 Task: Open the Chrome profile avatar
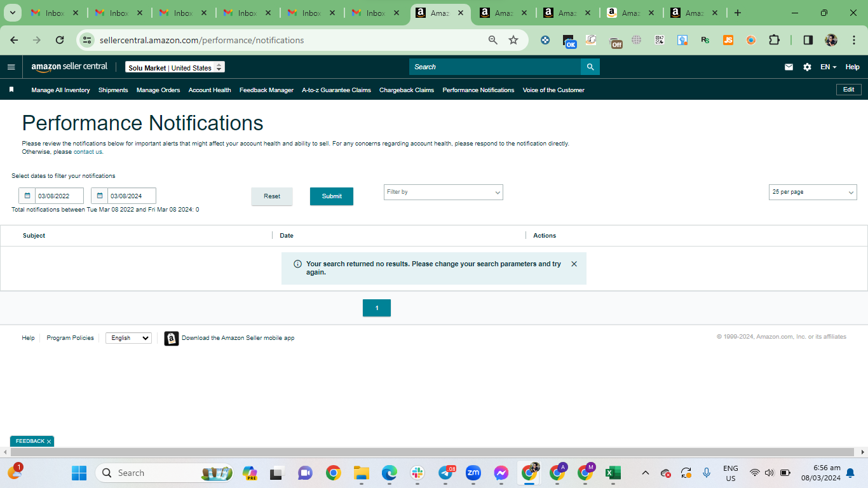831,40
